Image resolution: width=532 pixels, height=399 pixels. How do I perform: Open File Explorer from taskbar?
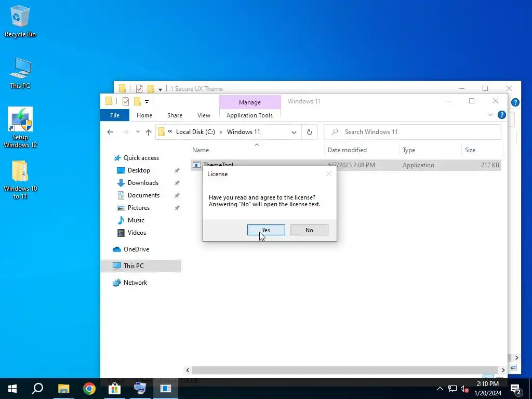pyautogui.click(x=63, y=389)
